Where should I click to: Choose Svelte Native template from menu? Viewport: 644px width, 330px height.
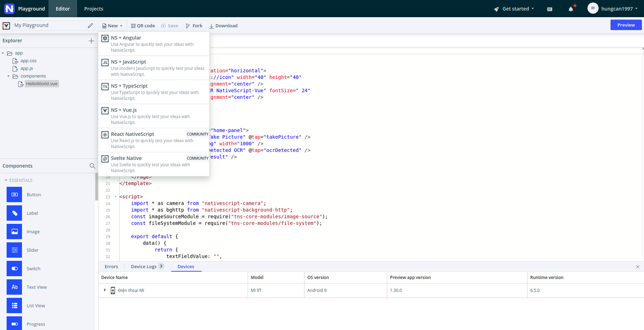click(x=154, y=164)
